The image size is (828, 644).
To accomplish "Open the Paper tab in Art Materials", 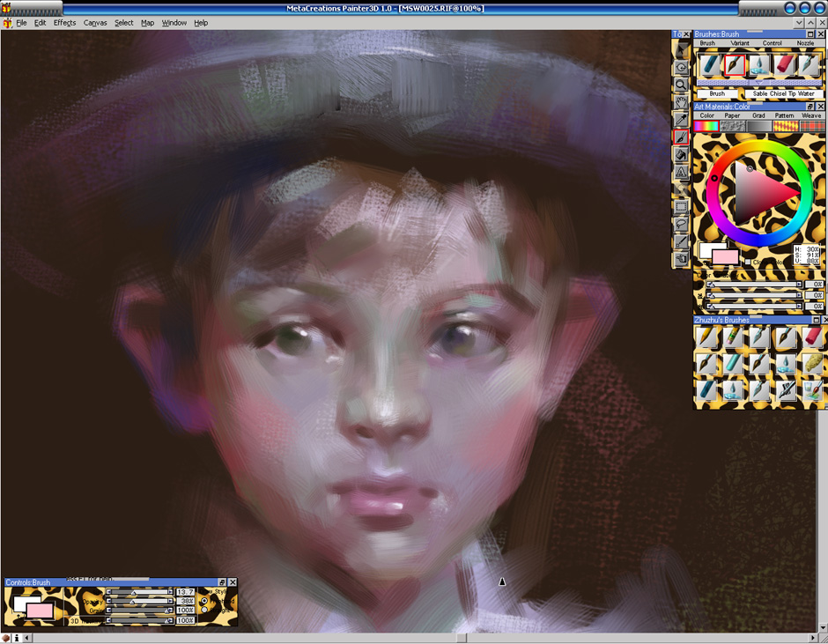I will 732,115.
